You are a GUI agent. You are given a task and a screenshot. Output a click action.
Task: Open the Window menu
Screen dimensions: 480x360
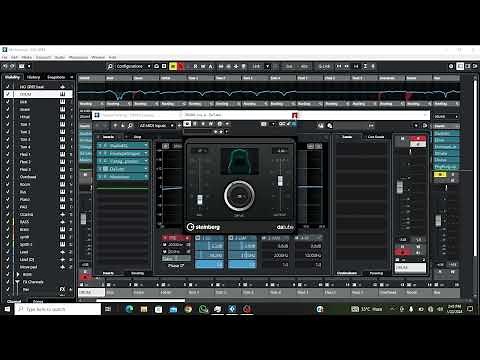[98, 57]
